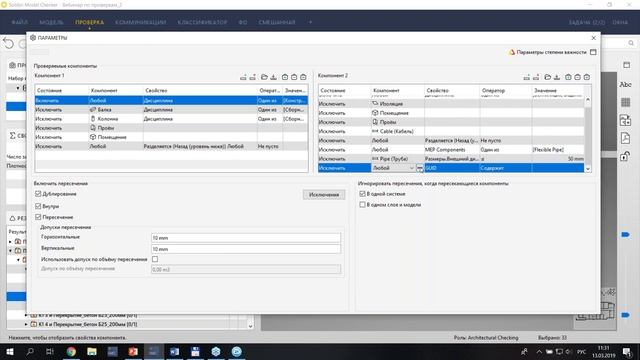Click the Вертикальные tolerance field

246,249
